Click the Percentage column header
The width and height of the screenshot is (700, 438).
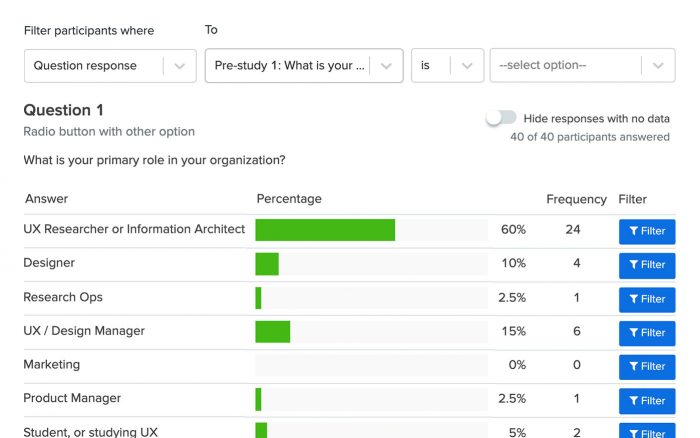pyautogui.click(x=289, y=199)
